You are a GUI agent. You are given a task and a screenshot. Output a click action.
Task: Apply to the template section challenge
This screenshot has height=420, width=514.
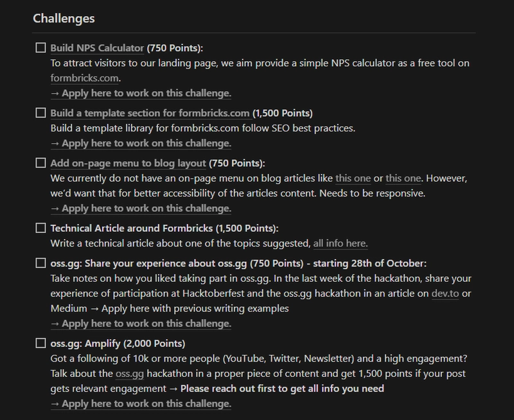pyautogui.click(x=141, y=143)
